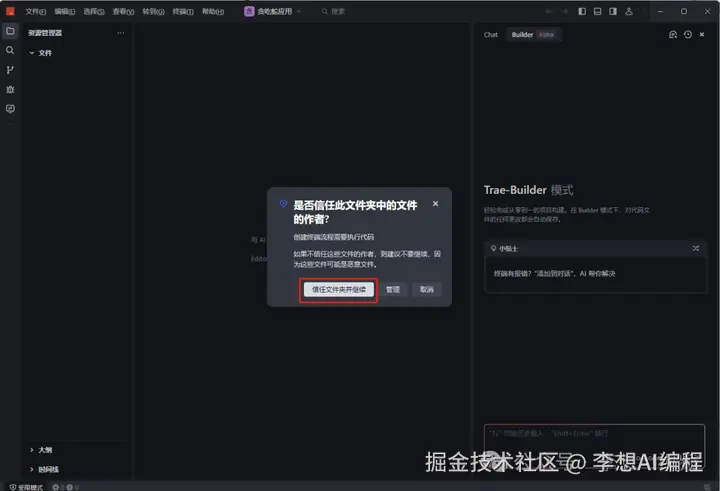Open the Source Control branch icon
This screenshot has height=491, width=720.
(10, 70)
